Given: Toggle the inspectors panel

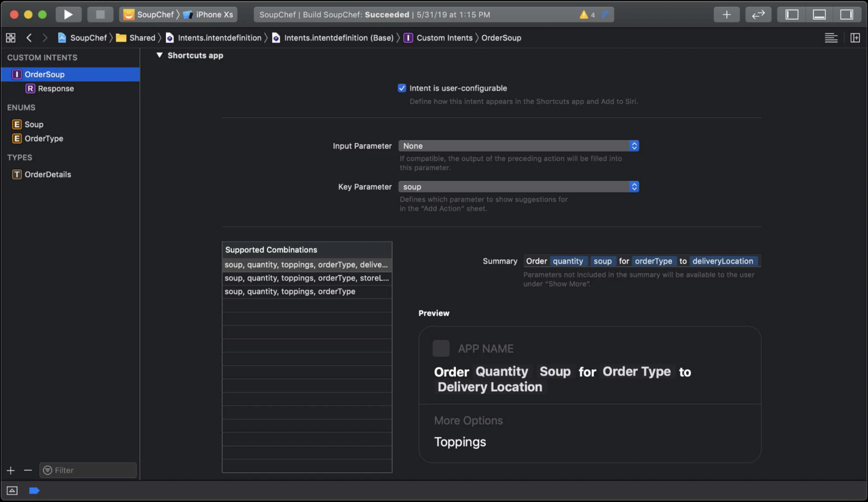Looking at the screenshot, I should click(x=846, y=15).
